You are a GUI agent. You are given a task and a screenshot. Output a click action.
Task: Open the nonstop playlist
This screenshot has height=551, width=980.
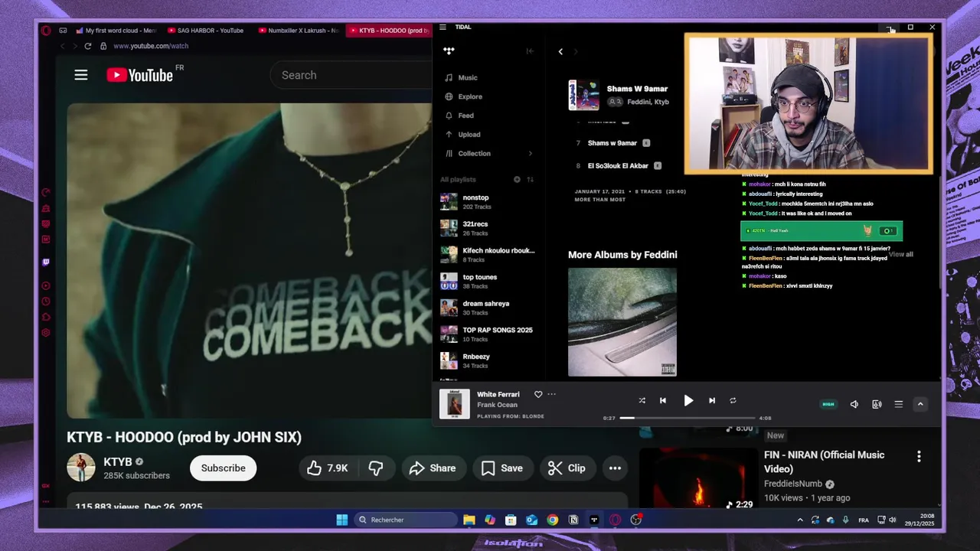487,202
